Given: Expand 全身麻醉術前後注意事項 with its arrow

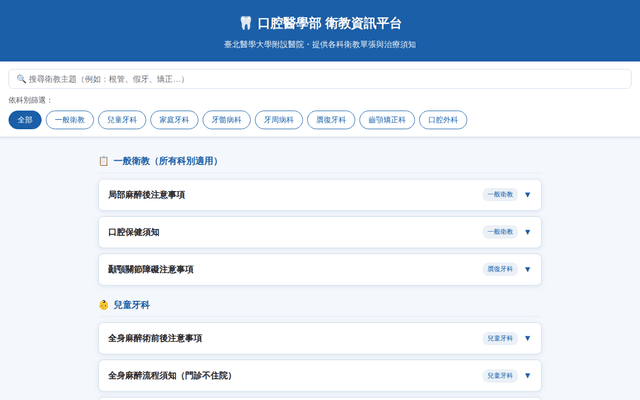Looking at the screenshot, I should 527,338.
